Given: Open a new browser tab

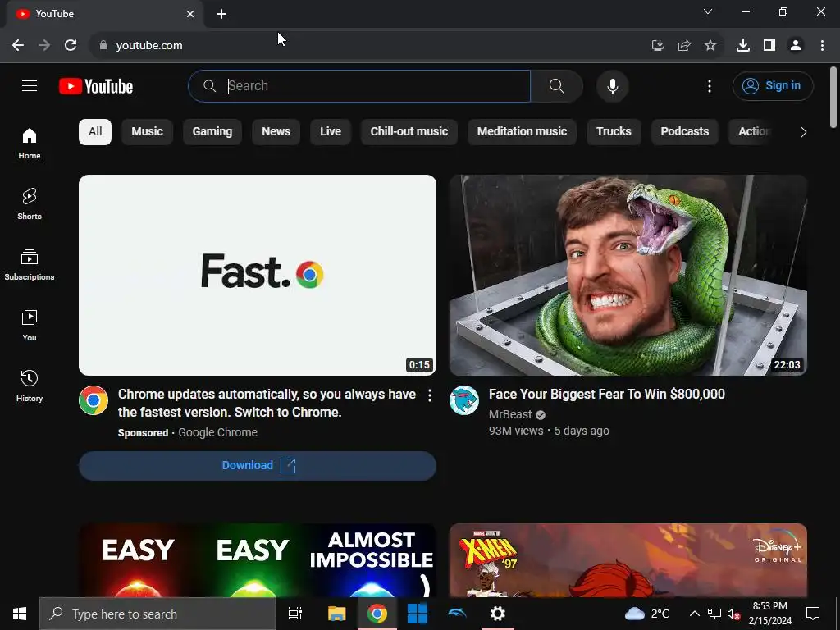Looking at the screenshot, I should click(x=221, y=15).
